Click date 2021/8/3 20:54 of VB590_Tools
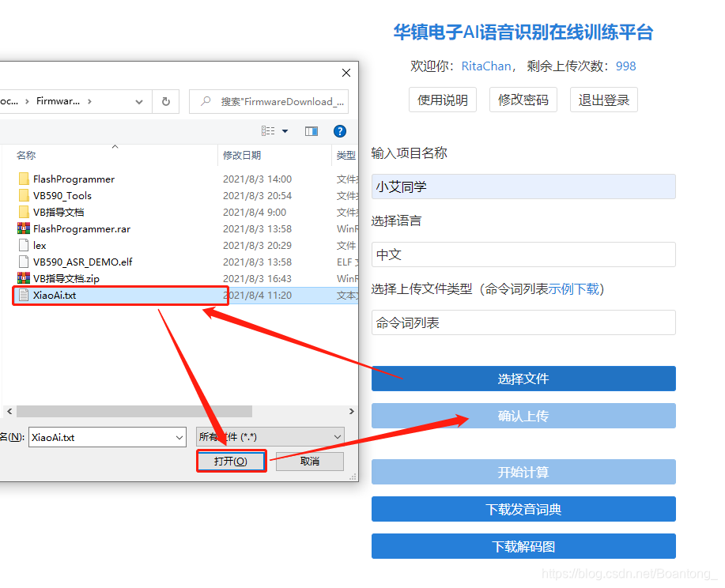This screenshot has width=725, height=588. [x=257, y=195]
